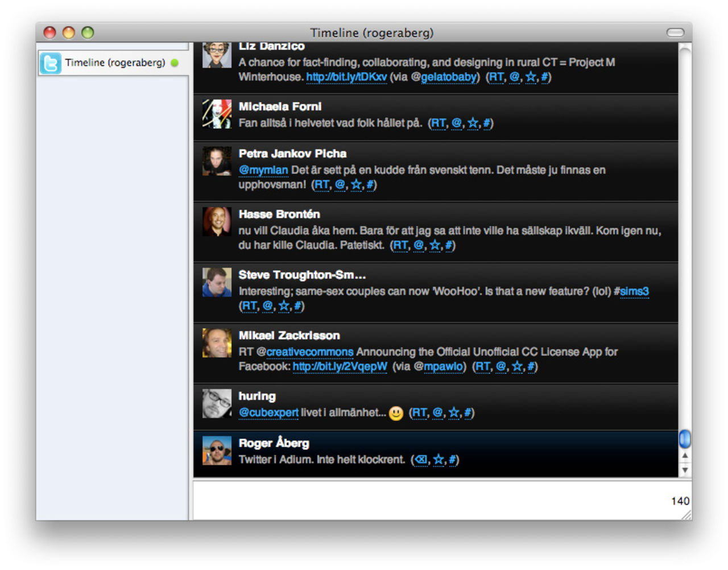Open the #sims3 hashtag link
The height and width of the screenshot is (570, 728).
coord(631,292)
